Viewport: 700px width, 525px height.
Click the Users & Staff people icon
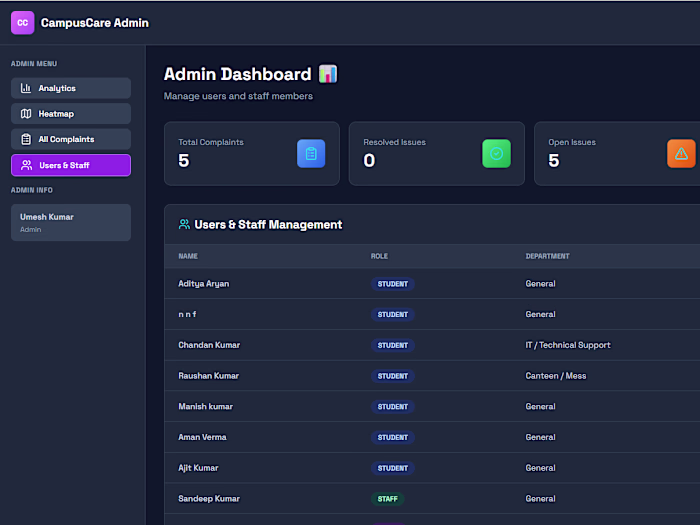27,165
